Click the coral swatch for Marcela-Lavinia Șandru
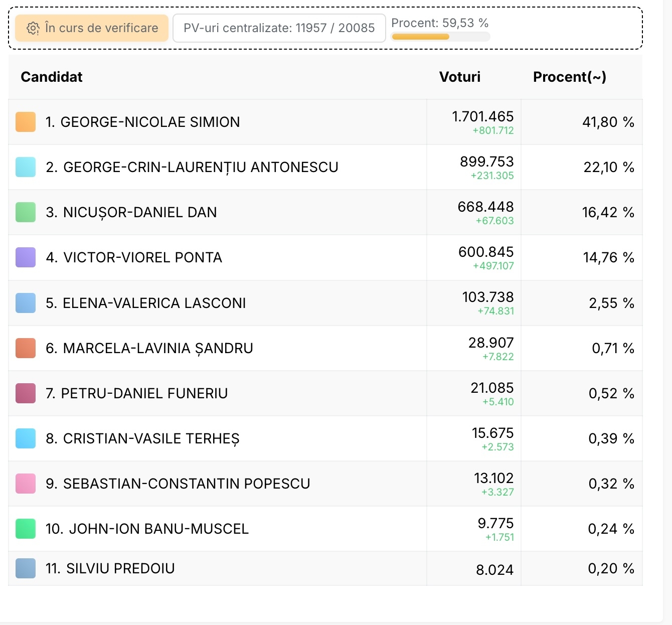Viewport: 672px width, 625px height. coord(26,348)
